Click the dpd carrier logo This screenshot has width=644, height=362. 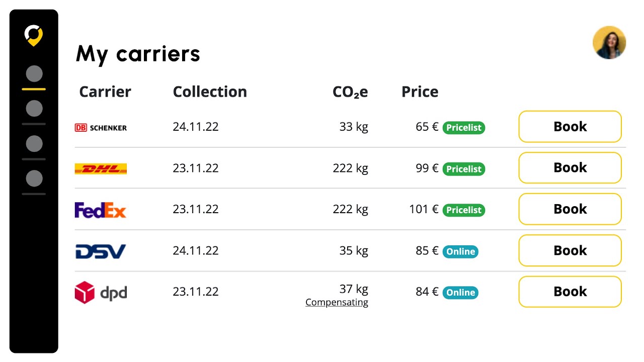click(101, 292)
